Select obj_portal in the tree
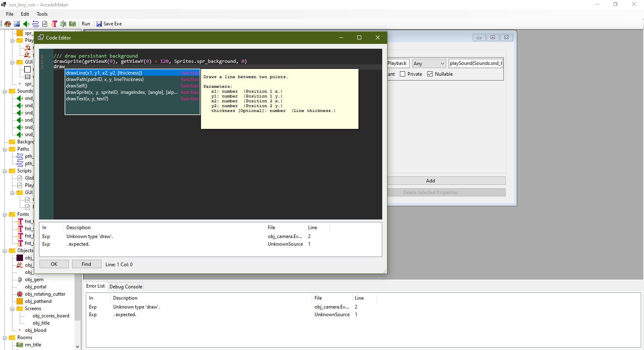Viewport: 644px width, 350px height. [35, 287]
